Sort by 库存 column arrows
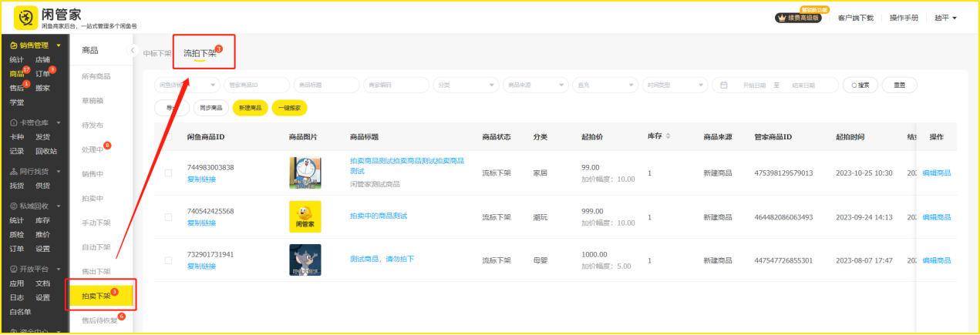The image size is (980, 335). [668, 136]
